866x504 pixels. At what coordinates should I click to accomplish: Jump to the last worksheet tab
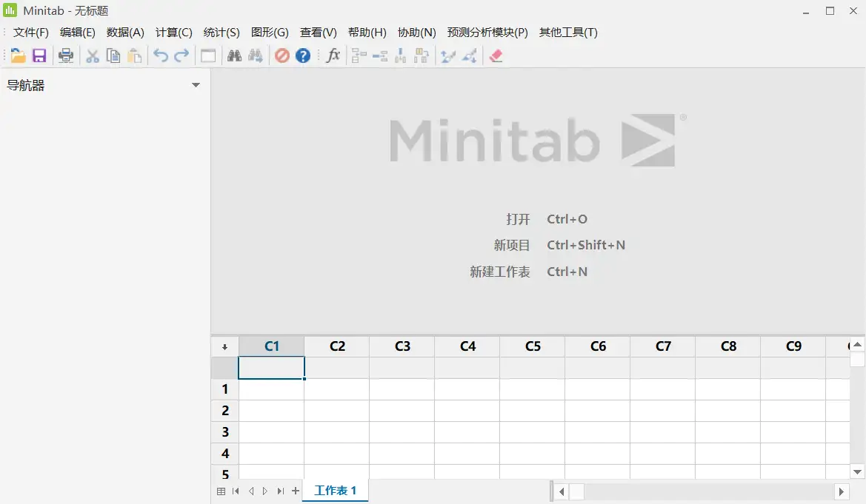point(281,491)
